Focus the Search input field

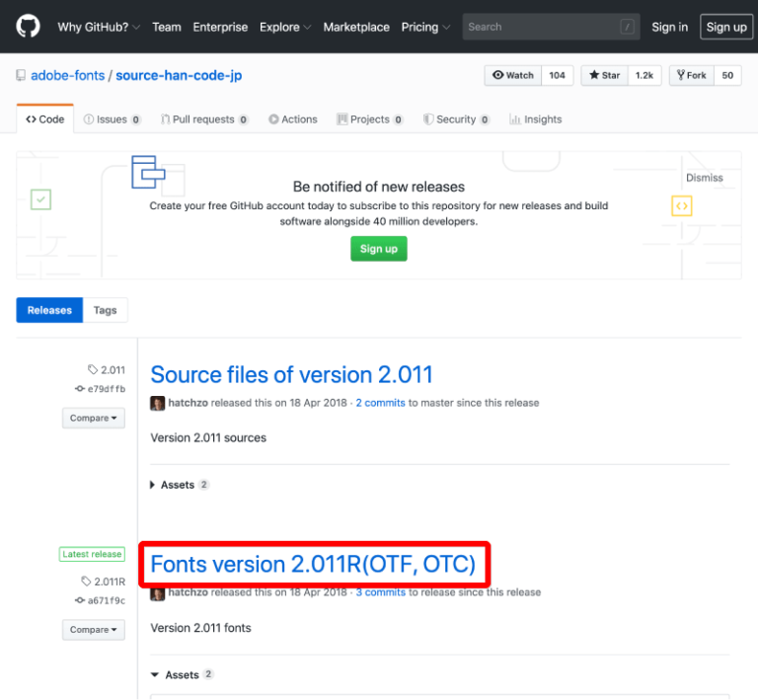(539, 27)
